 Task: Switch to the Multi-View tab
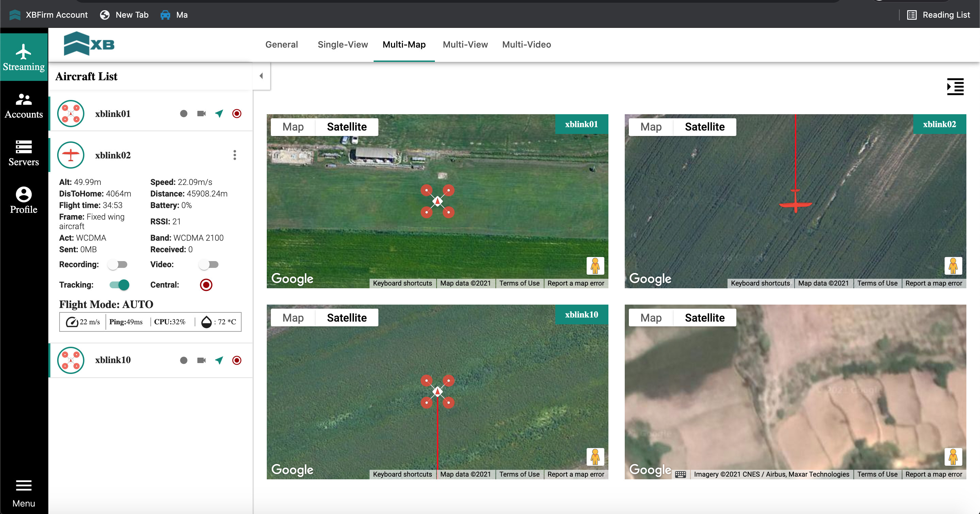tap(465, 45)
